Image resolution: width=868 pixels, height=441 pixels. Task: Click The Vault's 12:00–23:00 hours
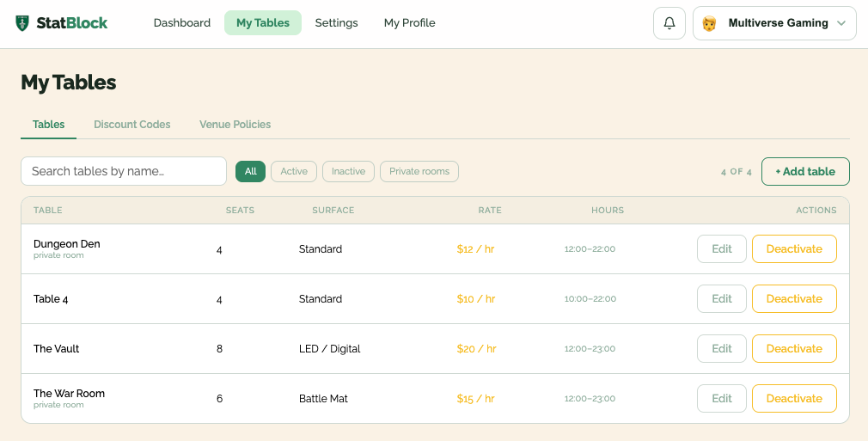tap(590, 349)
